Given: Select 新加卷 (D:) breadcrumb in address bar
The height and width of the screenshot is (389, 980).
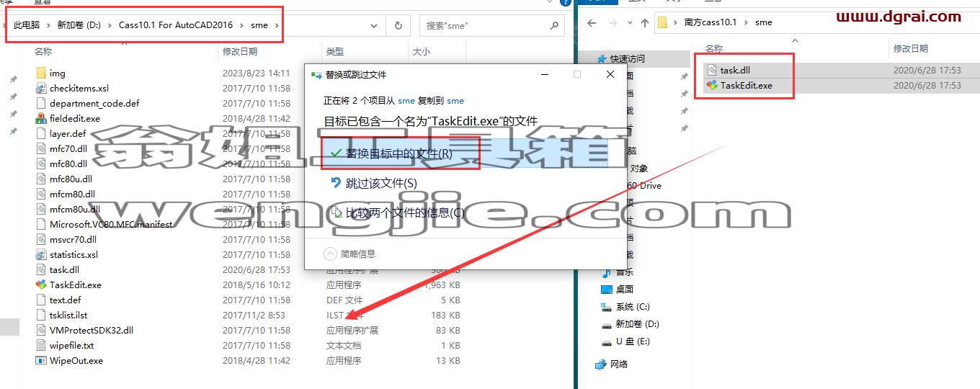Looking at the screenshot, I should [79, 25].
